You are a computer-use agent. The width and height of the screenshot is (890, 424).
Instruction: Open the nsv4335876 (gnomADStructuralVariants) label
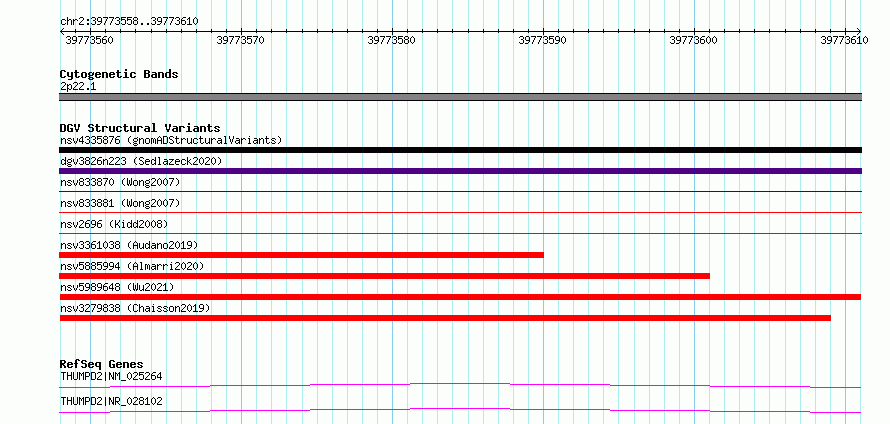(x=171, y=140)
